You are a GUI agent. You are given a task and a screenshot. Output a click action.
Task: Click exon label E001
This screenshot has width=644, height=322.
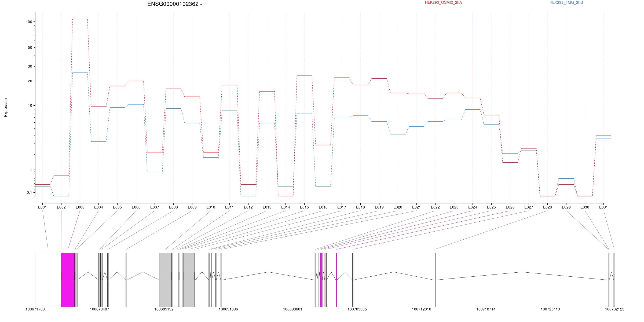(x=42, y=207)
